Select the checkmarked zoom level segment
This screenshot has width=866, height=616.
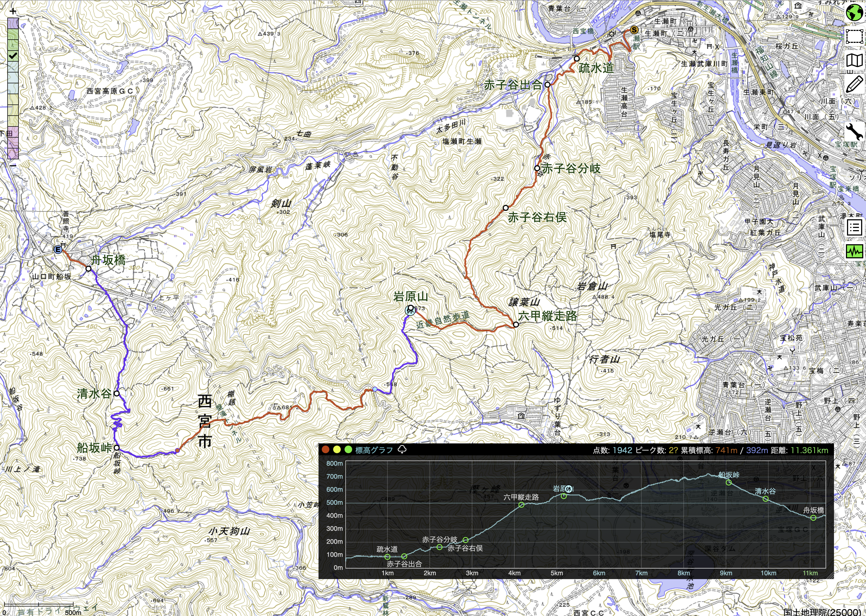13,56
